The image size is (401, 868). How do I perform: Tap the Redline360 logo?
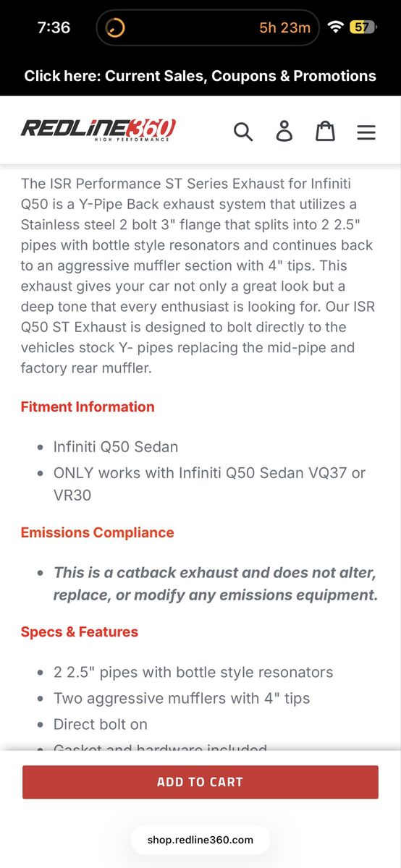[98, 129]
